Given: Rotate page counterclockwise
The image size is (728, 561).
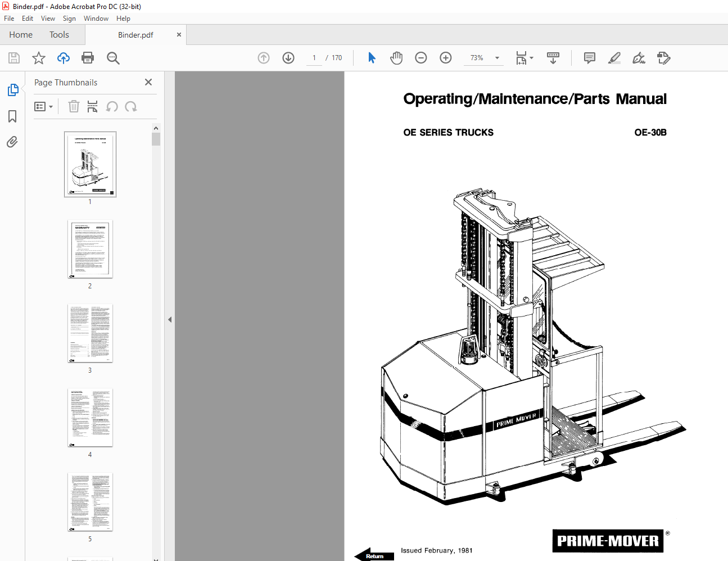Looking at the screenshot, I should click(112, 106).
